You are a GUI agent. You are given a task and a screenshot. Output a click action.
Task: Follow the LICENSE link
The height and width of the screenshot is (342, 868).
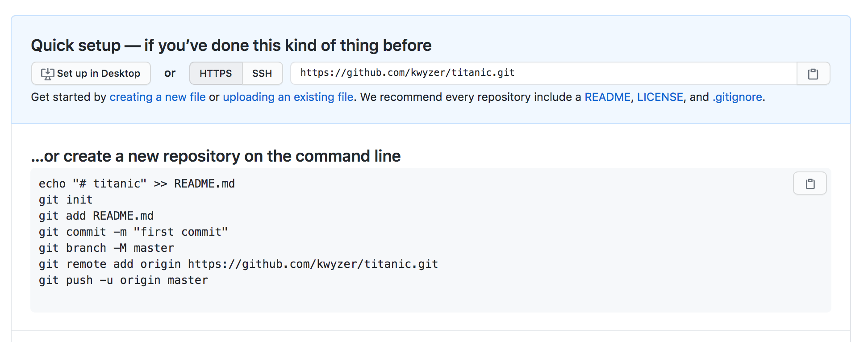[x=659, y=97]
